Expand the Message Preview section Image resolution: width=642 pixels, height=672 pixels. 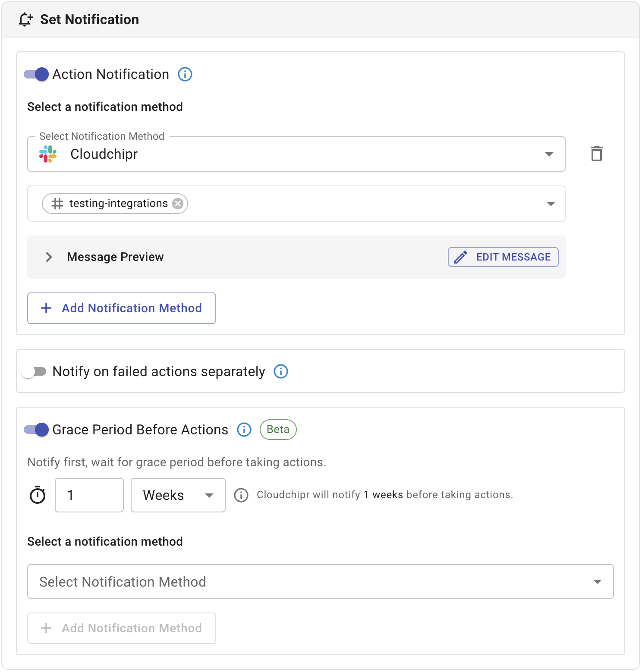(x=49, y=257)
